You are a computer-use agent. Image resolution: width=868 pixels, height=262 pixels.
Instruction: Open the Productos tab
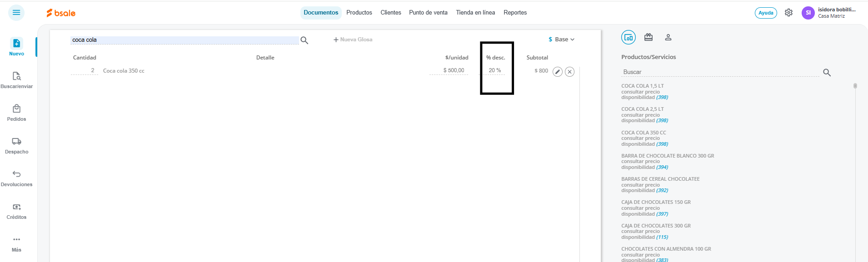359,13
